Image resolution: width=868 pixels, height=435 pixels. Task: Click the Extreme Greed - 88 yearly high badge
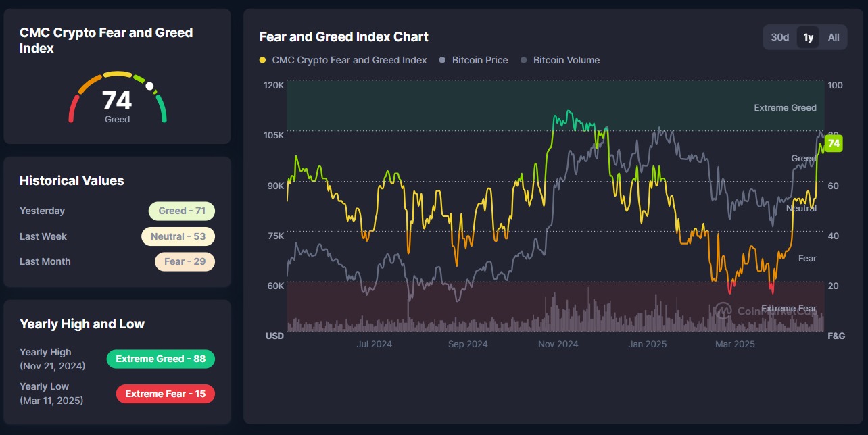click(161, 359)
